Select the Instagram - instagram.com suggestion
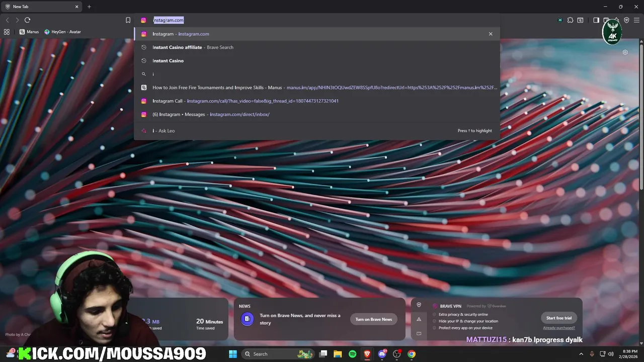The image size is (644, 362). point(317,34)
